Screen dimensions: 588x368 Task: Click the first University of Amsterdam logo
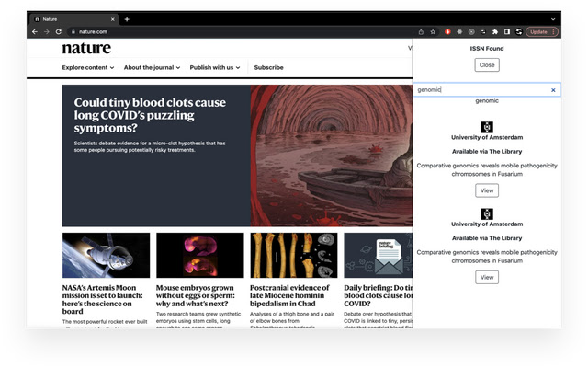click(487, 127)
